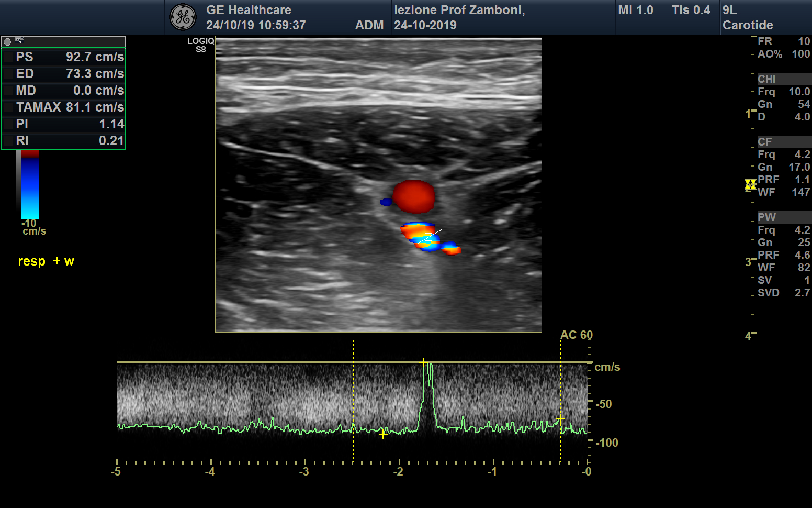Click the yellow caliper cross at the spectral peak
Screen dimensions: 812x508
[423, 362]
